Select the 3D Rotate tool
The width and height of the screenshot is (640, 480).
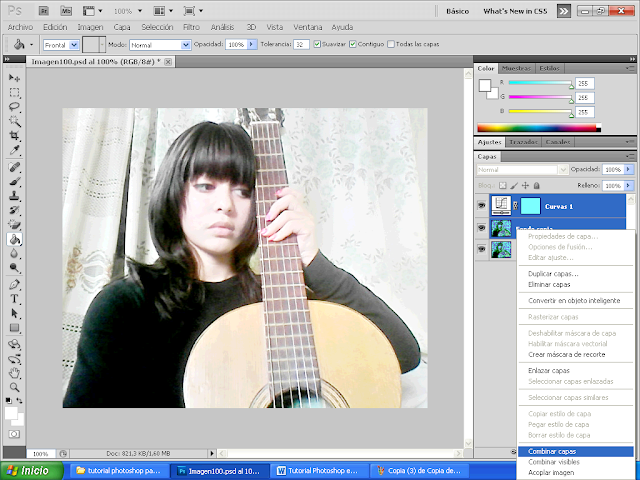(14, 344)
